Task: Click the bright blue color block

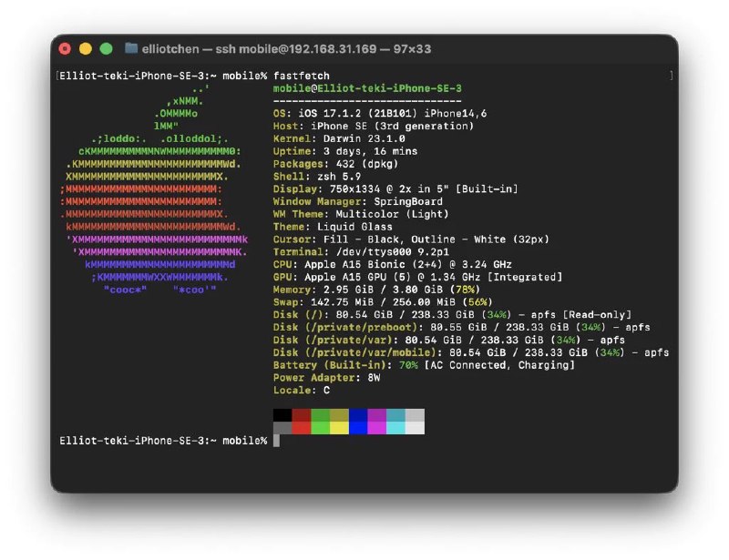Action: (x=358, y=428)
